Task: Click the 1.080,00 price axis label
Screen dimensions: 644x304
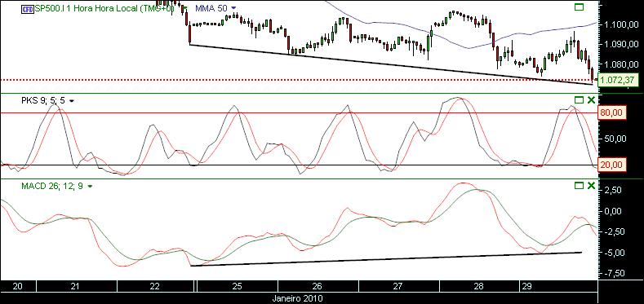Action: (x=620, y=64)
